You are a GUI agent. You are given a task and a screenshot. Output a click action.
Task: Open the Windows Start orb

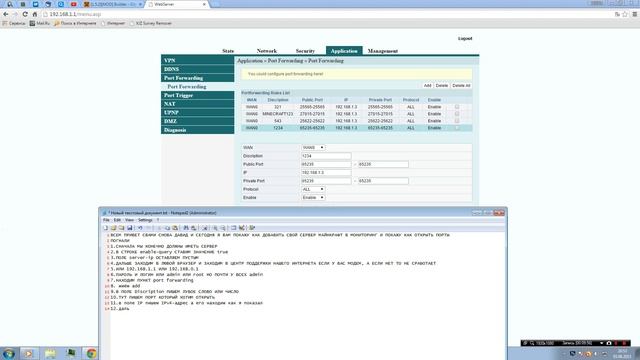pyautogui.click(x=9, y=353)
